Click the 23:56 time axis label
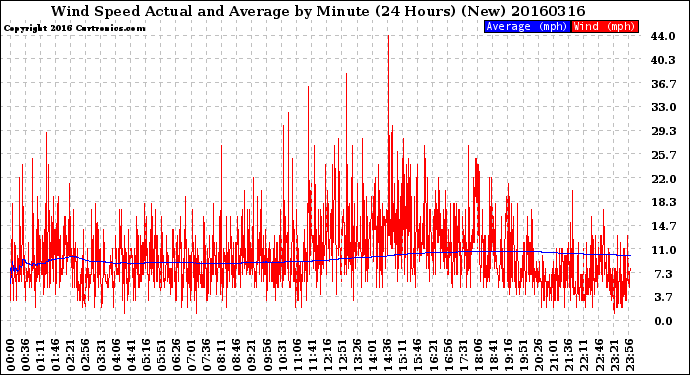Viewport: 690px width, 375px height. [630, 355]
